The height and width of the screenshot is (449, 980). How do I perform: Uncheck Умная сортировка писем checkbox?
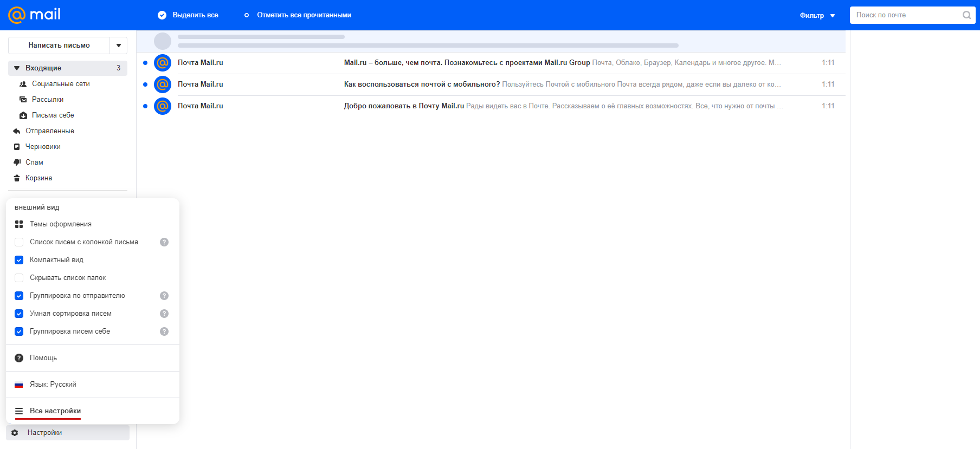click(x=19, y=314)
